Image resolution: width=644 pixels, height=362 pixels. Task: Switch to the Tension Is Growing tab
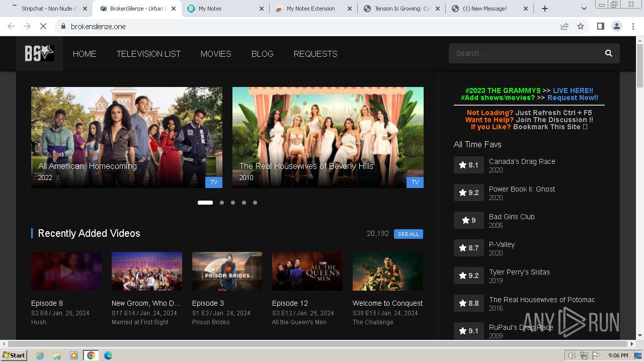point(401,9)
